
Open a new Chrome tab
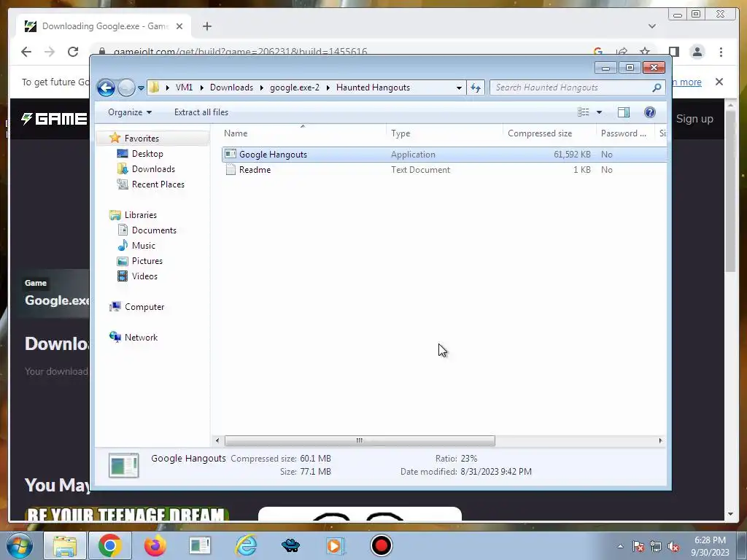click(206, 26)
